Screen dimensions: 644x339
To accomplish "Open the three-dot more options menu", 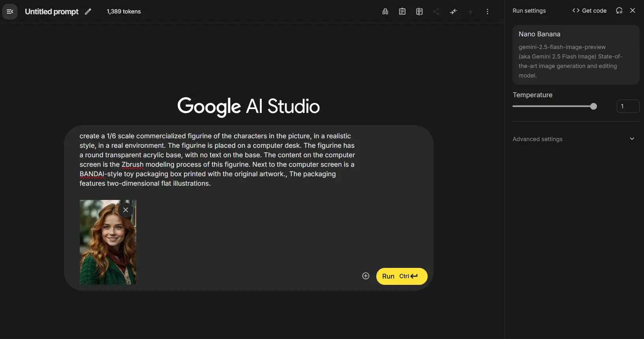I will [488, 11].
